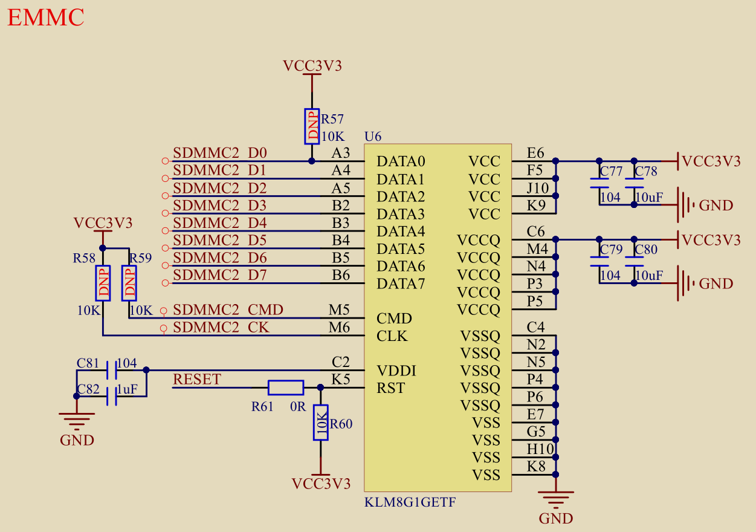
Task: Click the 1uF value of C82
Action: click(x=127, y=390)
